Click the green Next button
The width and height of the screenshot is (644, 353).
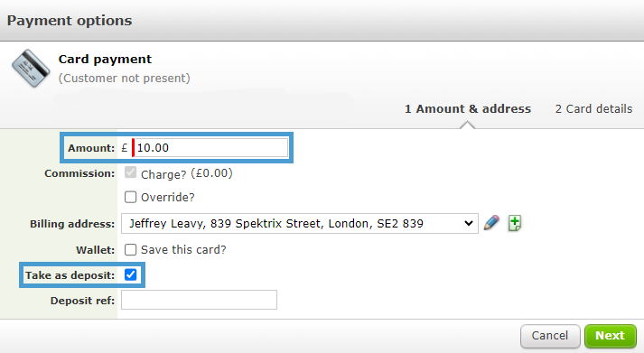click(611, 336)
